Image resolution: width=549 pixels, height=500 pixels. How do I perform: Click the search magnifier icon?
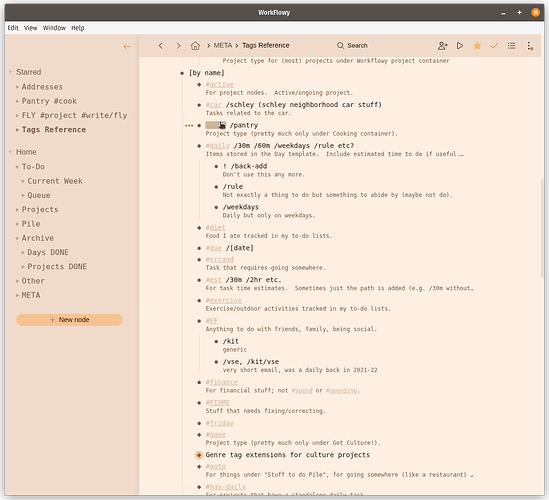340,46
